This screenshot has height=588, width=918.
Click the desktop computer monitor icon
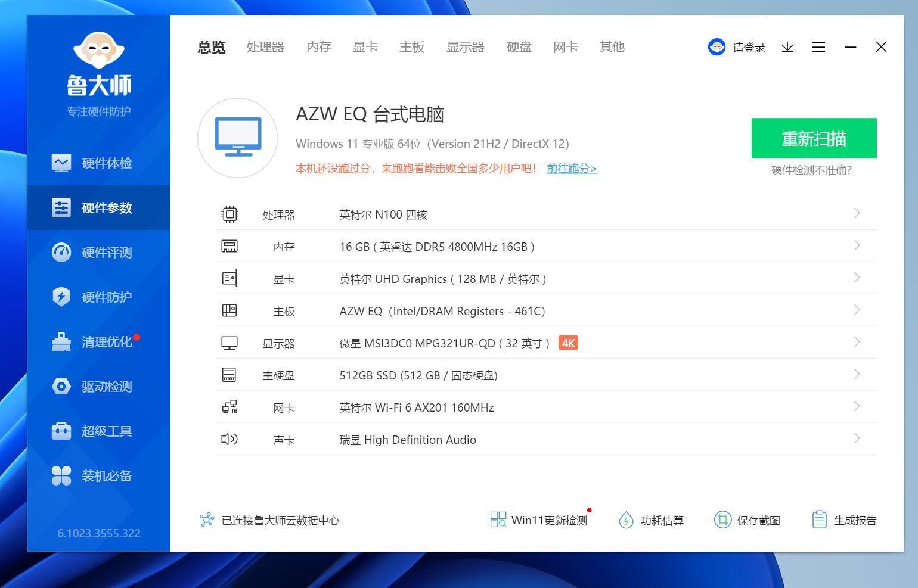point(238,138)
